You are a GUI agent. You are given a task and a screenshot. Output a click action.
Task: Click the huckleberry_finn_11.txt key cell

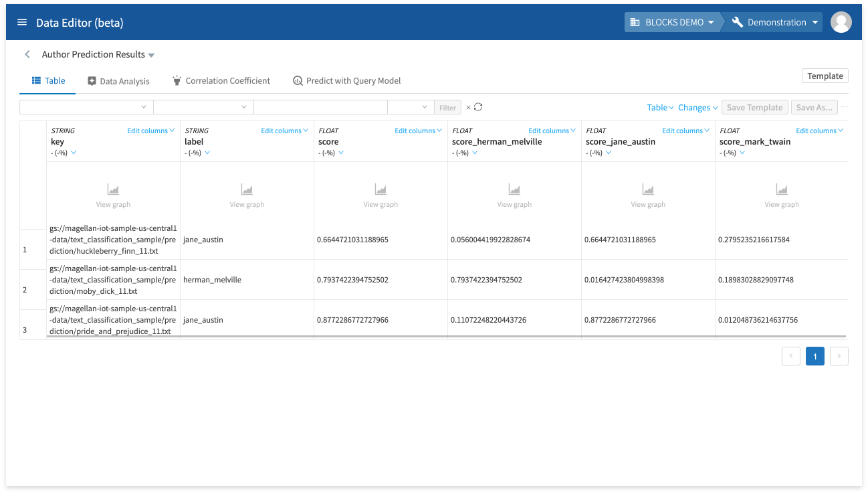tap(113, 240)
